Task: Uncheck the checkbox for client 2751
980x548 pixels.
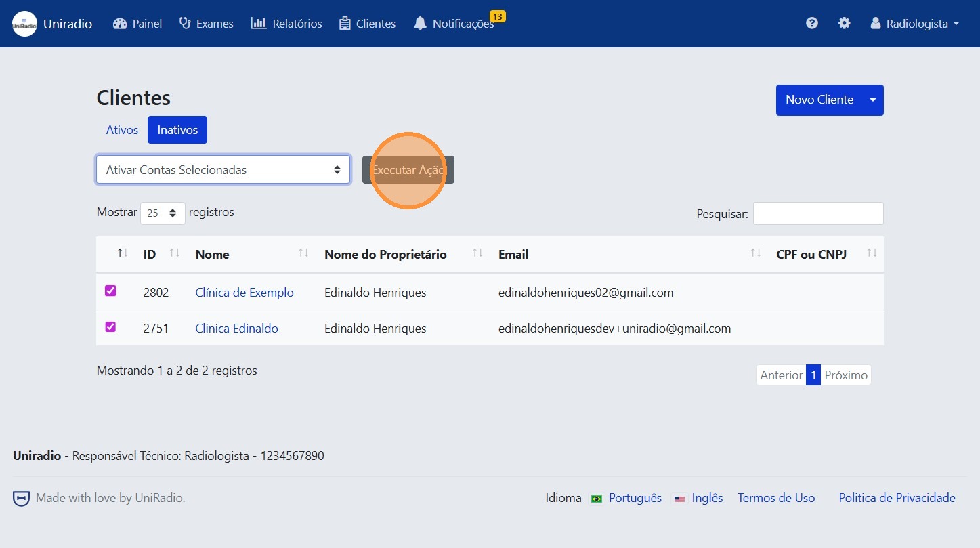Action: point(110,327)
